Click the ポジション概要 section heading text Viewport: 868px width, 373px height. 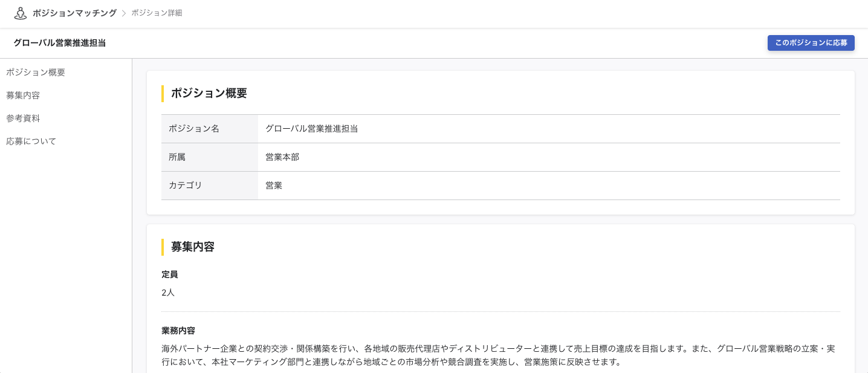[x=209, y=94]
